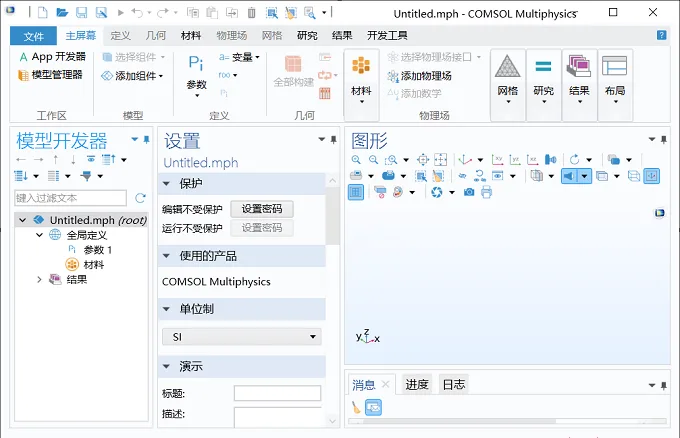Activate the zoom box tool
Viewport: 680px width, 438px height.
pyautogui.click(x=391, y=160)
